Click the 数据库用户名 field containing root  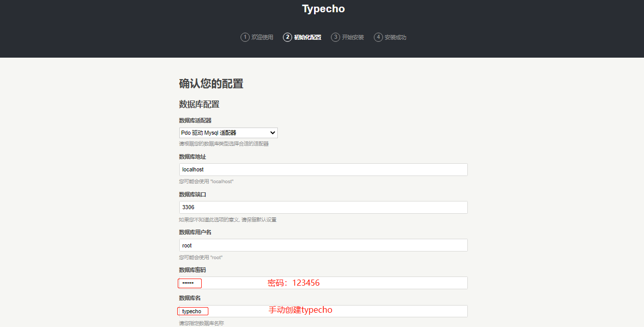pos(323,245)
